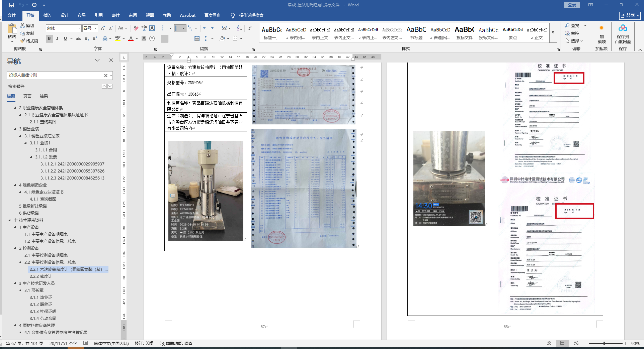Sort the selection with the A-Z icon
This screenshot has height=349, width=644.
click(x=239, y=28)
